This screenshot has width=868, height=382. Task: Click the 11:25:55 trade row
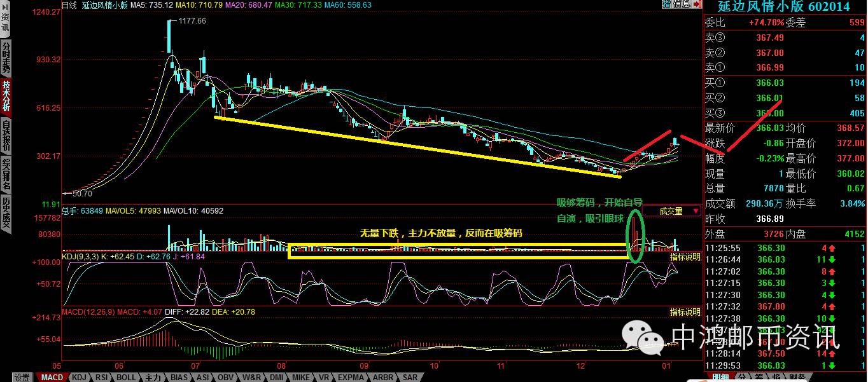785,248
